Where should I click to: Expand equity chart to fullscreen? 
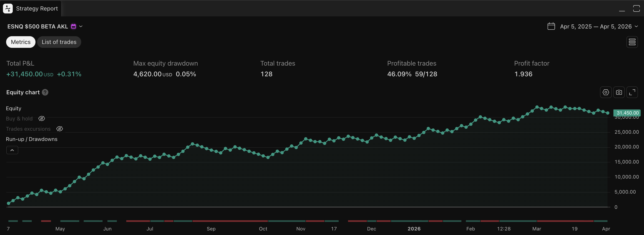click(632, 92)
